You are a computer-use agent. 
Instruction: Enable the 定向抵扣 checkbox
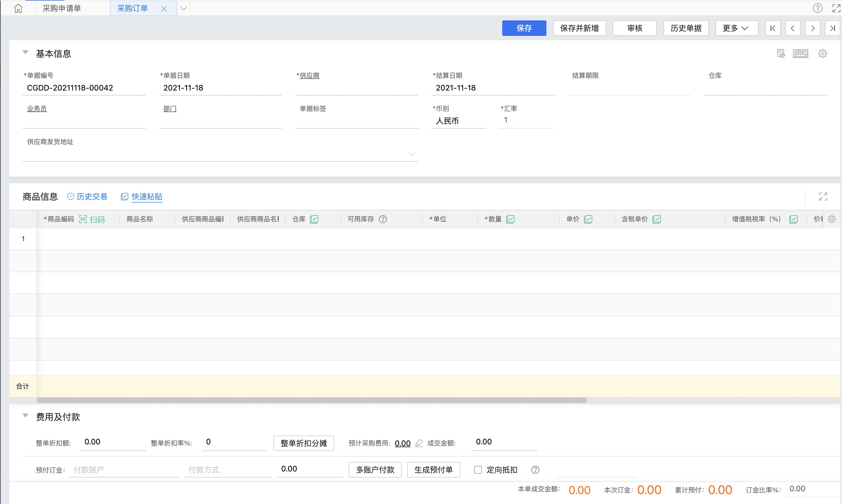[x=478, y=470]
